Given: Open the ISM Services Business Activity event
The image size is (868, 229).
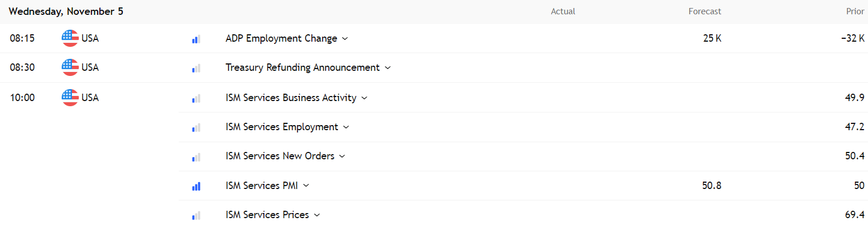Looking at the screenshot, I should [x=291, y=98].
